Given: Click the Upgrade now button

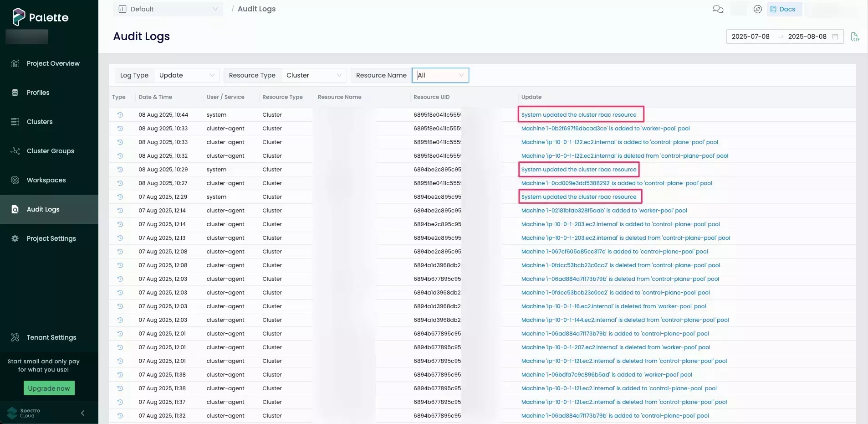Looking at the screenshot, I should 49,388.
